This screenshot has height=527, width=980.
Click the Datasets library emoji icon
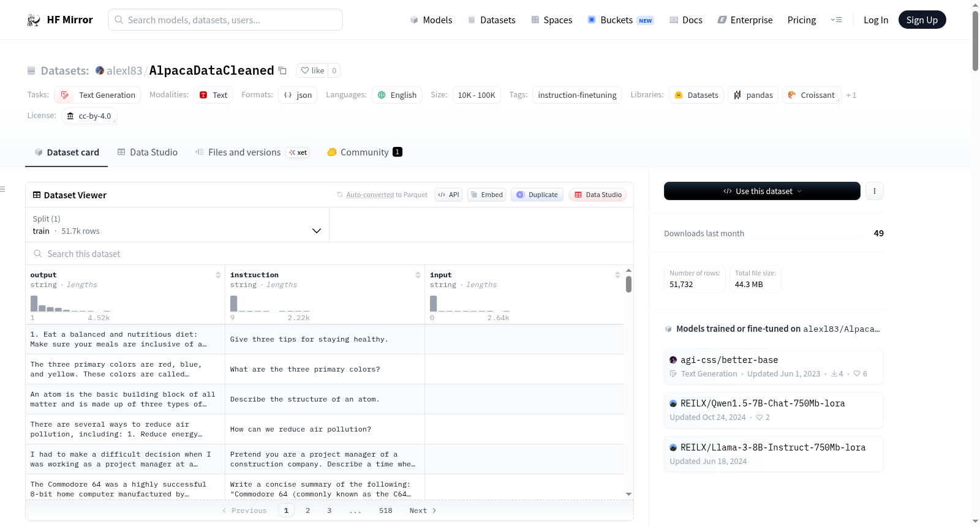tap(679, 95)
